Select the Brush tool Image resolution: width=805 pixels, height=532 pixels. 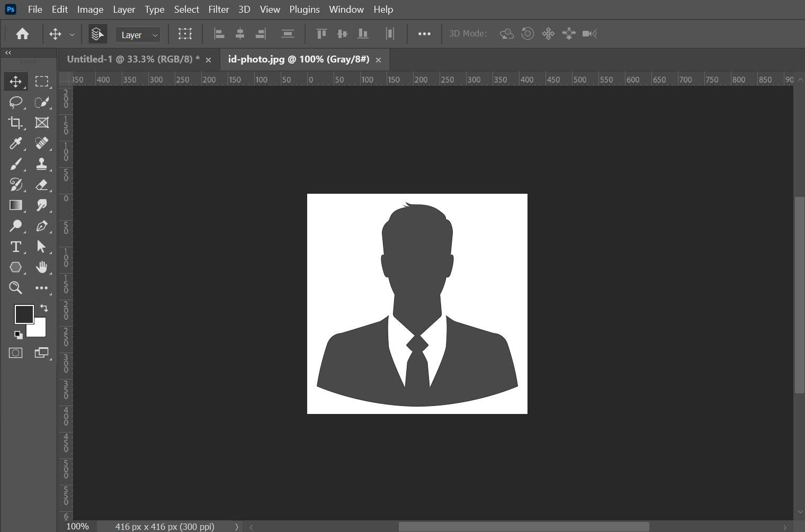pos(15,164)
